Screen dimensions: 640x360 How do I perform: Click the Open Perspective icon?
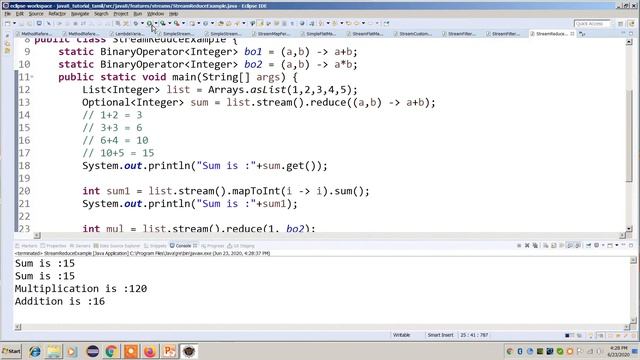click(x=620, y=24)
